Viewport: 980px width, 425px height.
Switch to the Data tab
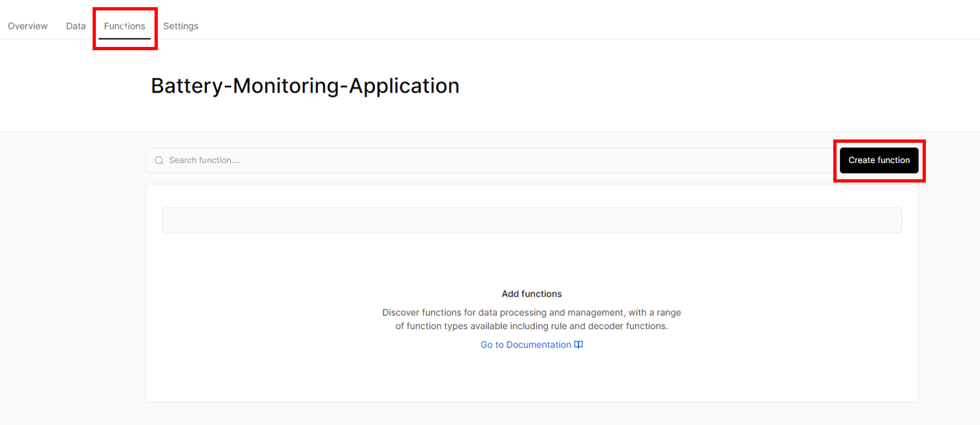point(76,26)
